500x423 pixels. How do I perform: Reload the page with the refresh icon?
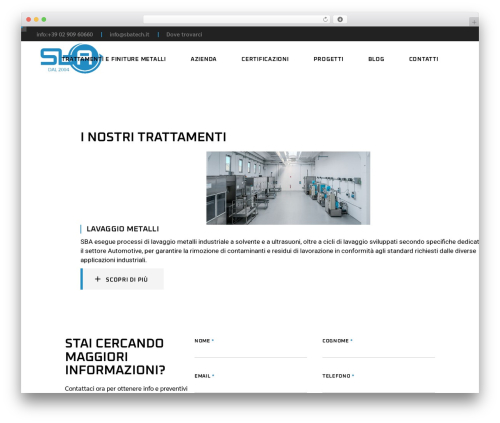[325, 20]
